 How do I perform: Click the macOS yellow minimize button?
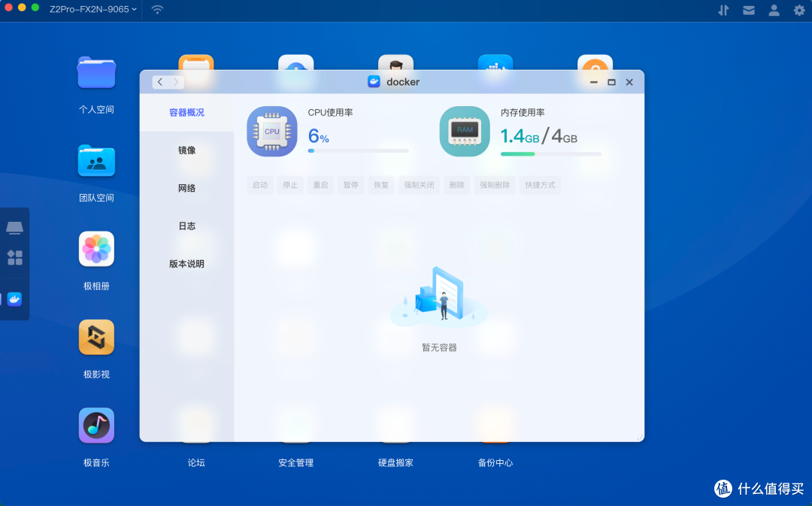22,8
